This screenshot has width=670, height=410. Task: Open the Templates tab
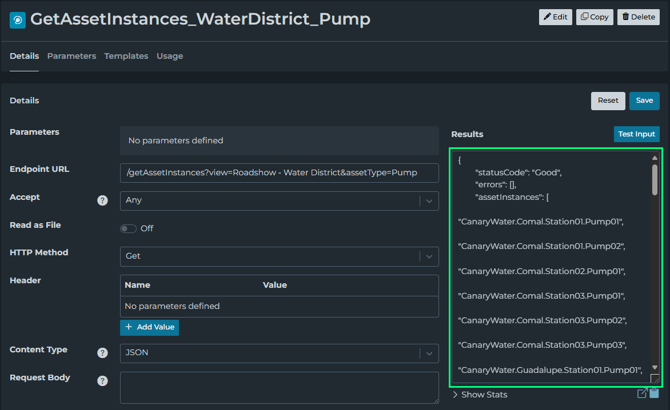(126, 56)
